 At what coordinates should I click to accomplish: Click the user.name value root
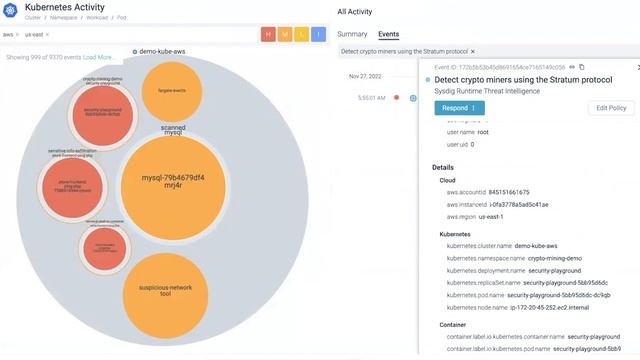pyautogui.click(x=483, y=132)
